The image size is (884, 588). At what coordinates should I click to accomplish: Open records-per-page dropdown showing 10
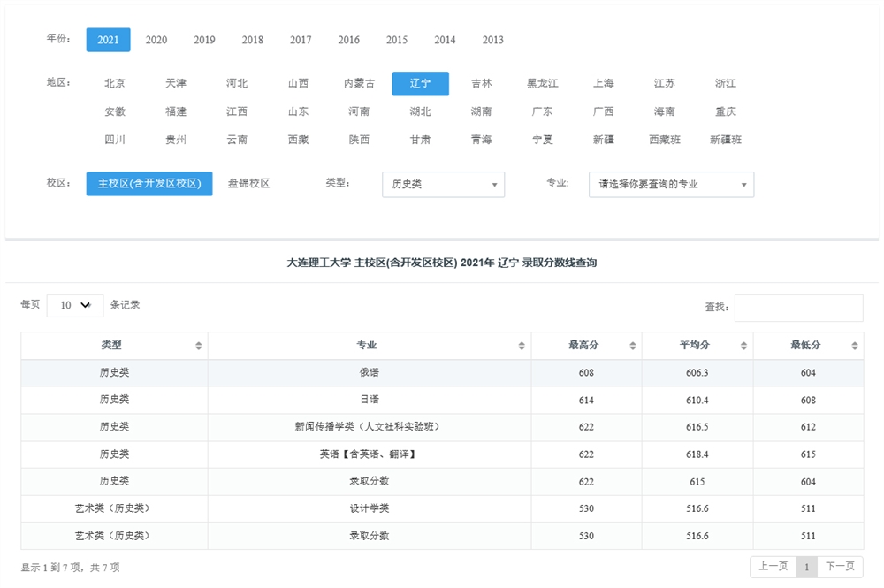75,305
